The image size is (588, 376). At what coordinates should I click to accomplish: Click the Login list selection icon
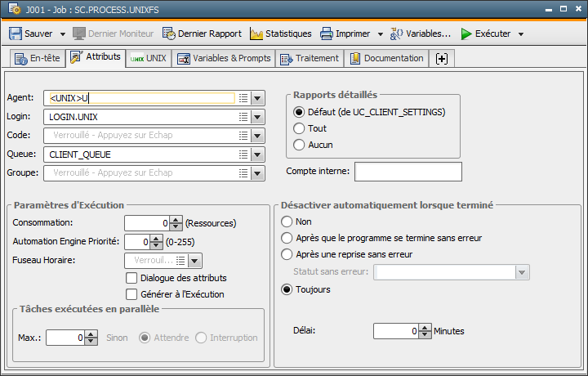pos(243,117)
